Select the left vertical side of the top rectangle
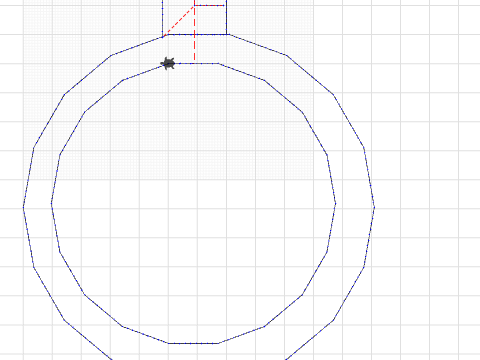Screen dimensions: 480x360 (163, 18)
